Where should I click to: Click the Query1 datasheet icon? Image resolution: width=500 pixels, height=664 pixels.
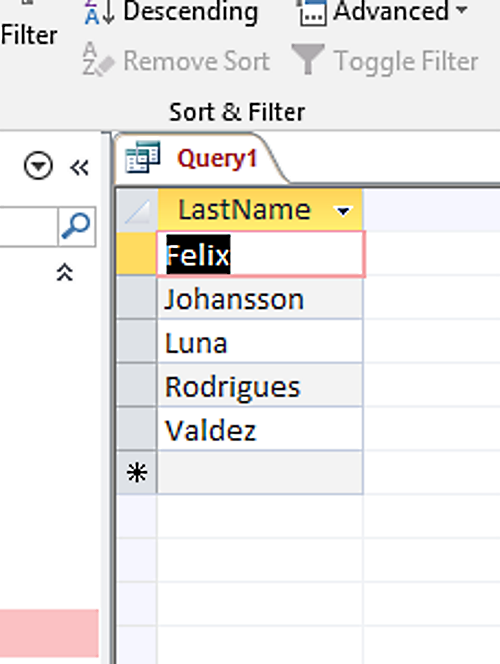pyautogui.click(x=143, y=157)
